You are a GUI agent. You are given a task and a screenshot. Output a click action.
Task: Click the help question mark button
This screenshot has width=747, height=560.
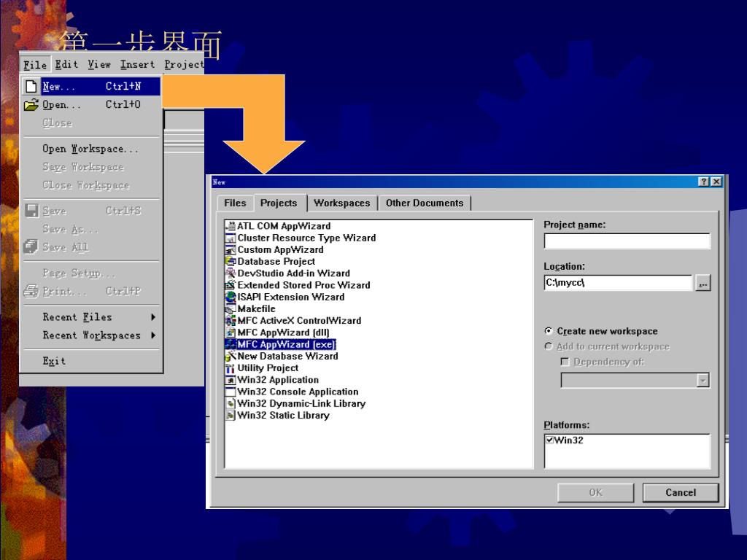click(703, 182)
